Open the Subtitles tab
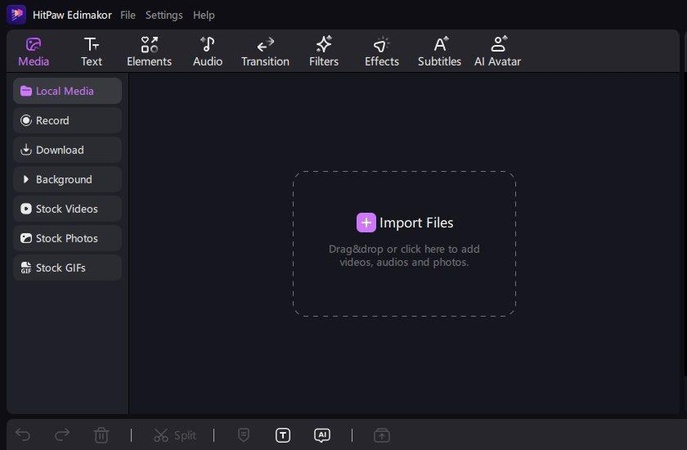 coord(439,52)
